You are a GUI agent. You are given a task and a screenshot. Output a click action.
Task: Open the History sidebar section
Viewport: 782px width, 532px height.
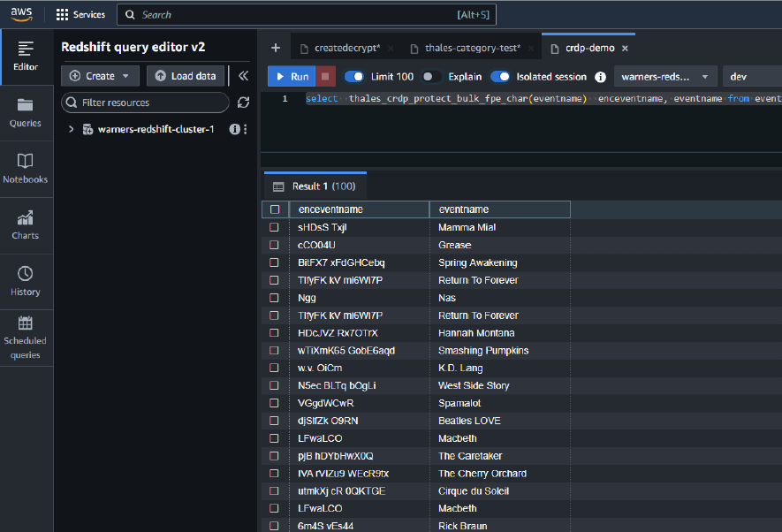26,282
